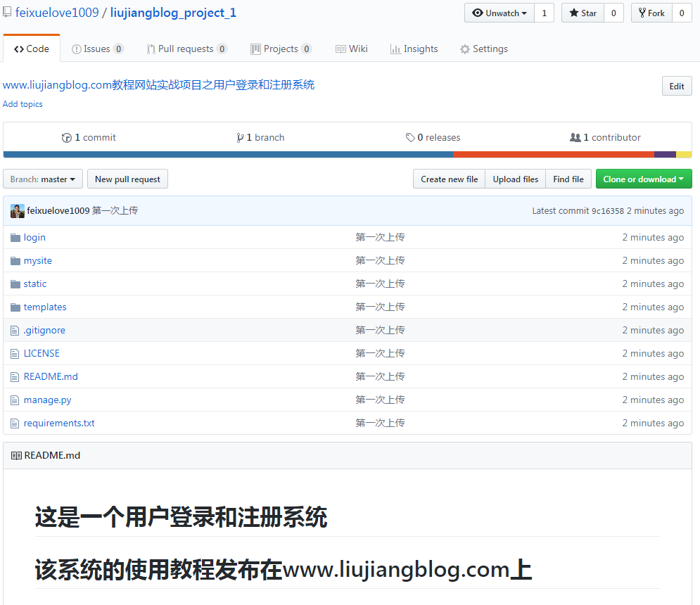The width and height of the screenshot is (700, 605).
Task: Click the .gitignore file icon
Action: 15,331
